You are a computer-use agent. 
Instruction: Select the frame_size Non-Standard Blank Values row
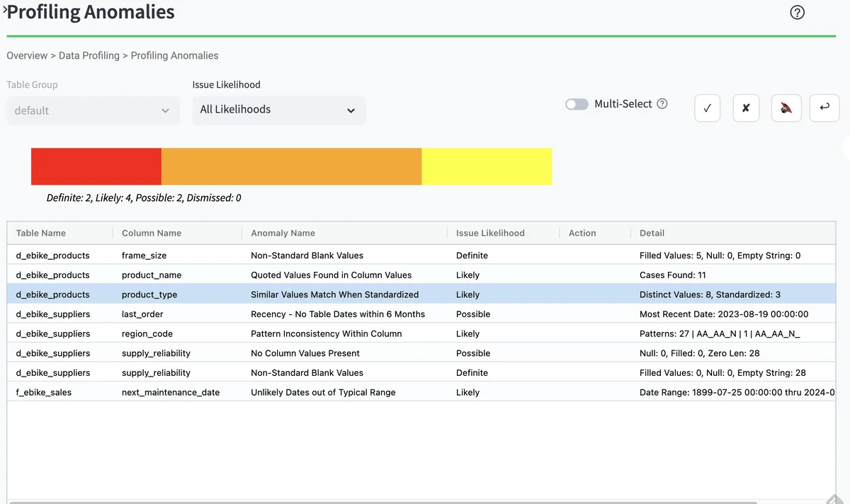point(307,256)
